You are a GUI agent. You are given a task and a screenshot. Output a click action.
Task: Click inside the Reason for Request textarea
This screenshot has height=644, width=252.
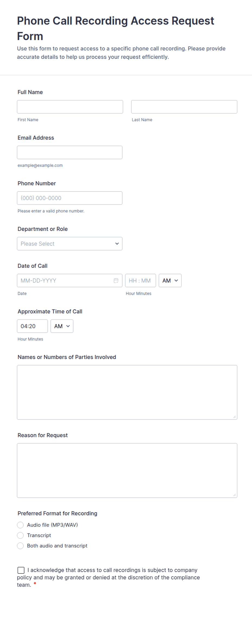click(127, 471)
